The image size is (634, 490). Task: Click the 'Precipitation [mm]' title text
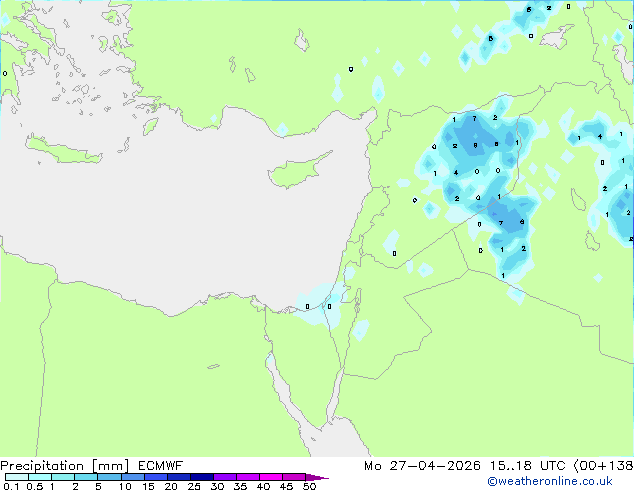point(65,466)
